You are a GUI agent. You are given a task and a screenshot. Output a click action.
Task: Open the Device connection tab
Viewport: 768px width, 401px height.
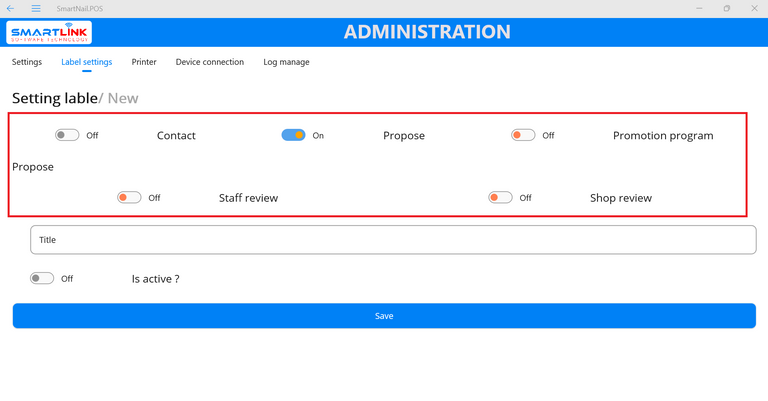pos(210,62)
